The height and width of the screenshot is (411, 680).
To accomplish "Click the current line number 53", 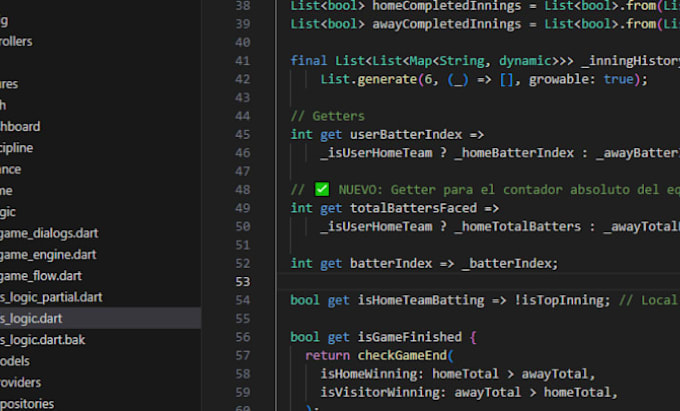I will point(242,282).
